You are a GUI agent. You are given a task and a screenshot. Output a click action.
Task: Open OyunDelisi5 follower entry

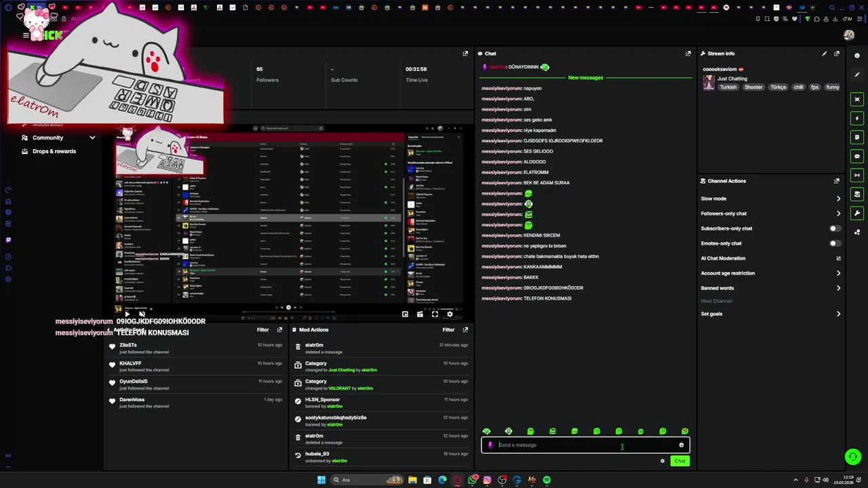(x=134, y=382)
